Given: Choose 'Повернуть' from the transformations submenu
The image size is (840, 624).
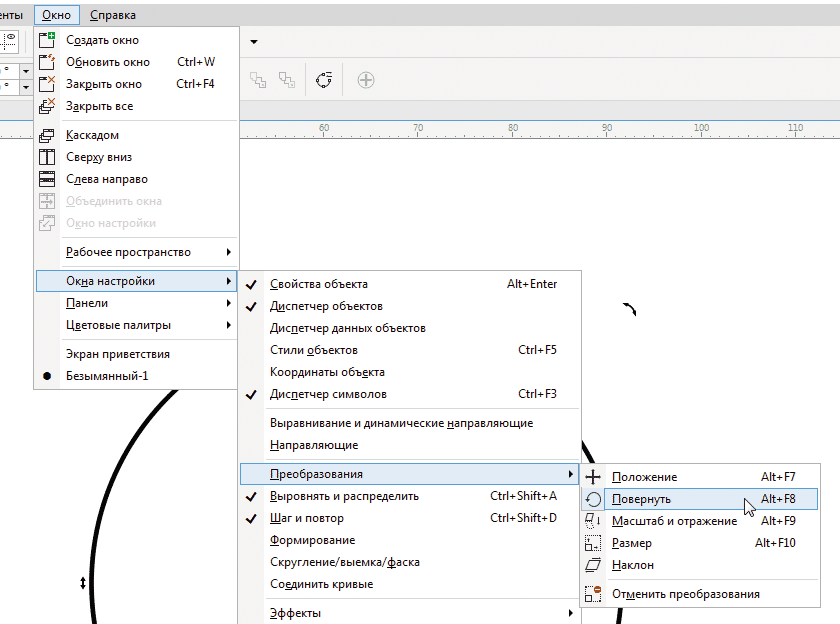Looking at the screenshot, I should [x=641, y=499].
